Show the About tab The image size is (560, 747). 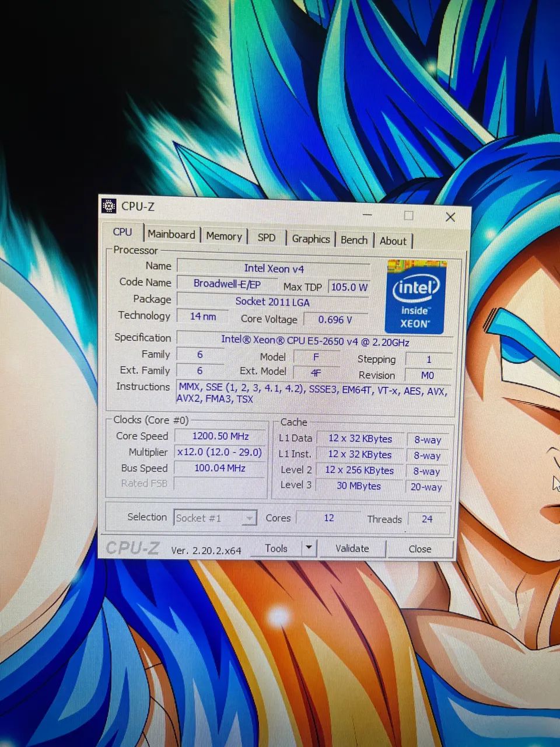tap(393, 241)
